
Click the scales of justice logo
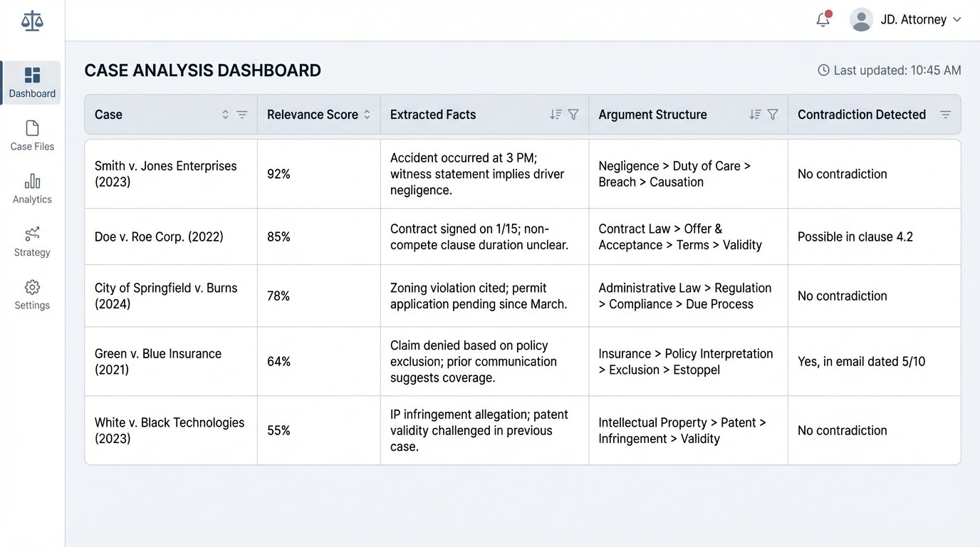[x=32, y=21]
